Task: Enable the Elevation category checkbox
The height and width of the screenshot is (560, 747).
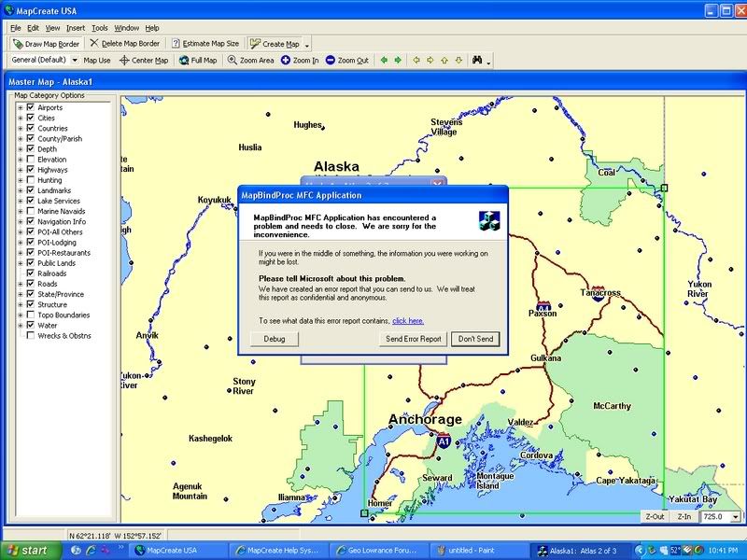Action: click(31, 160)
